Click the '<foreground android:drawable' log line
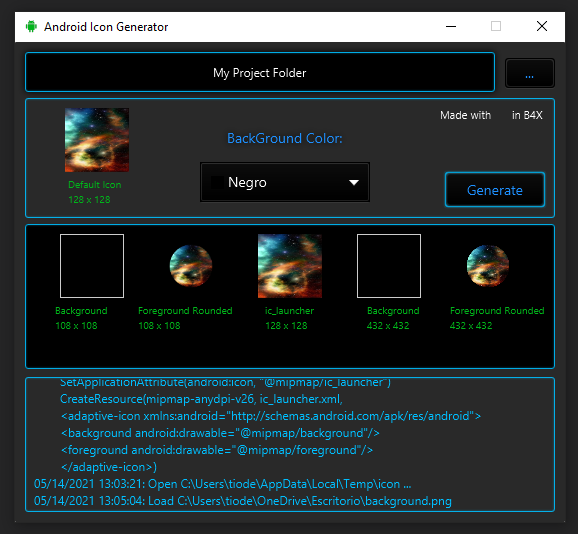 (x=217, y=450)
